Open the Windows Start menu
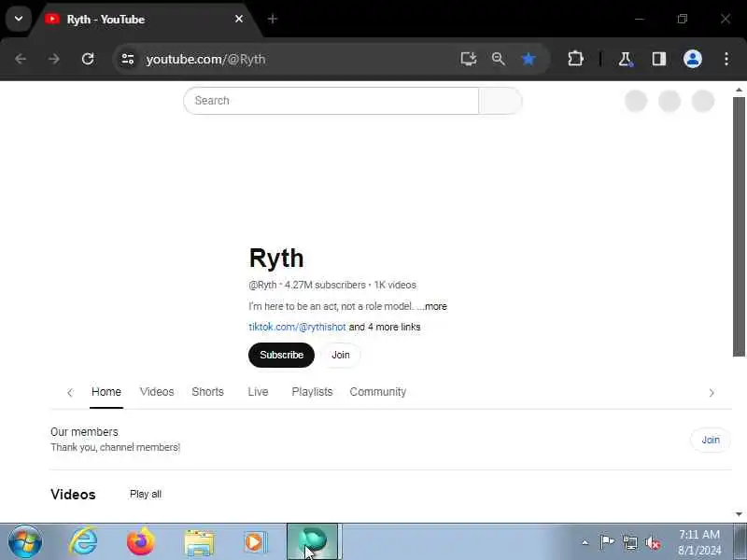The width and height of the screenshot is (747, 560). [x=25, y=542]
